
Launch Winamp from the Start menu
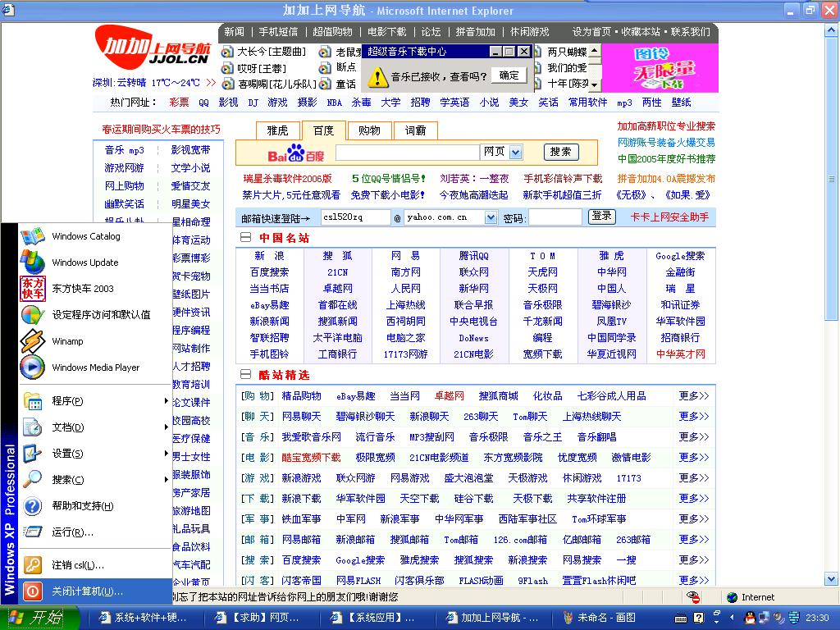click(67, 341)
